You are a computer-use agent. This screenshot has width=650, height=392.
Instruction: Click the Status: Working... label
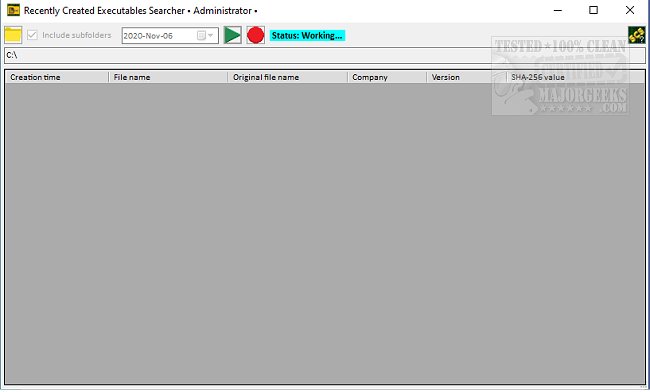(x=307, y=36)
